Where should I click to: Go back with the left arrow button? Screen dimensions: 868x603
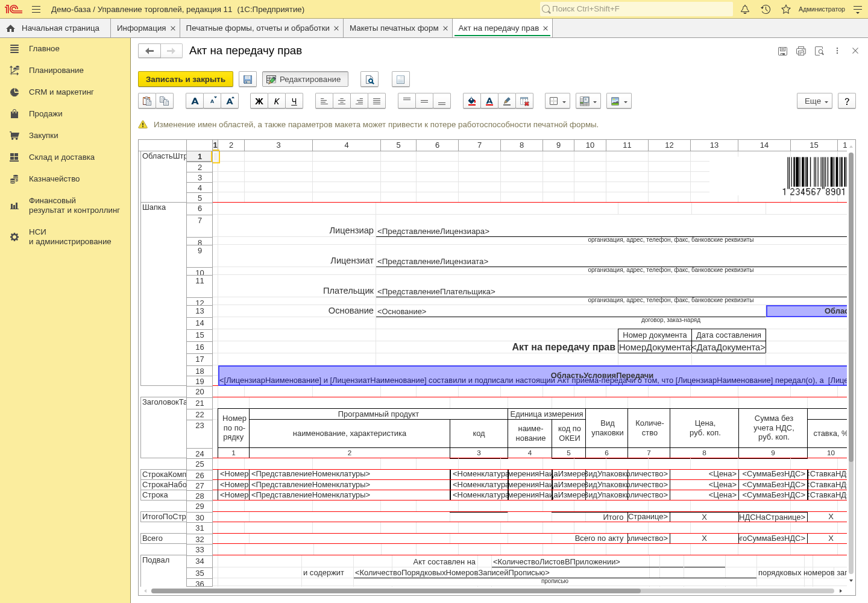point(149,51)
